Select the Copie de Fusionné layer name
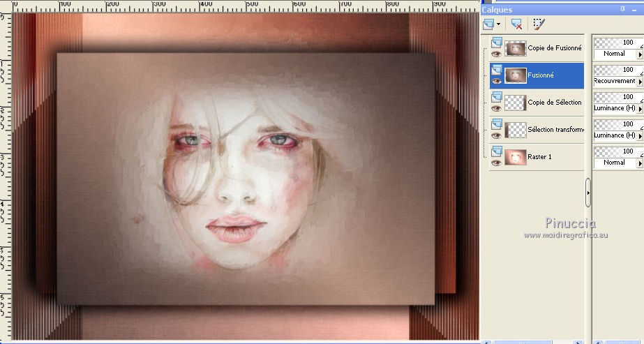Viewport: 644px width, 344px height. pyautogui.click(x=555, y=48)
